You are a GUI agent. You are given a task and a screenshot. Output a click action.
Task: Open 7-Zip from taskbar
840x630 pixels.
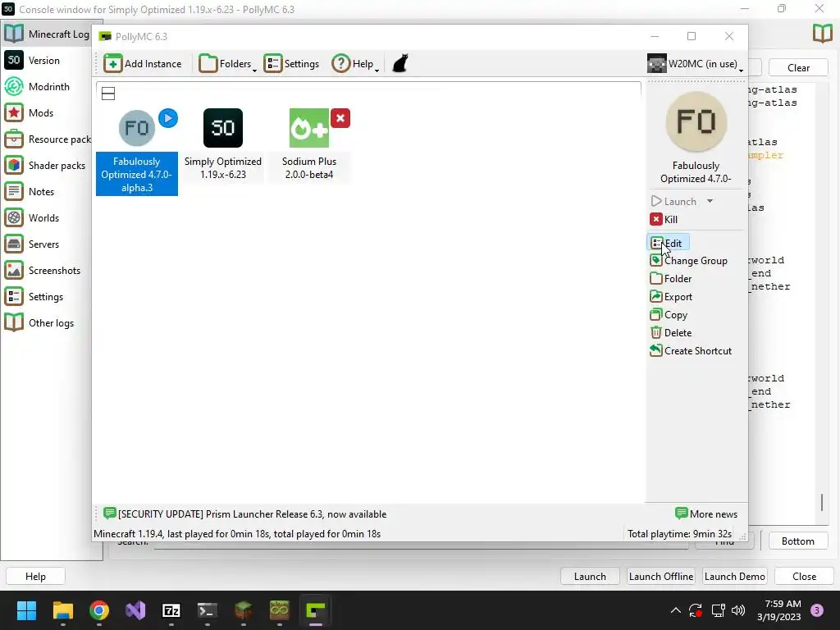pyautogui.click(x=171, y=610)
